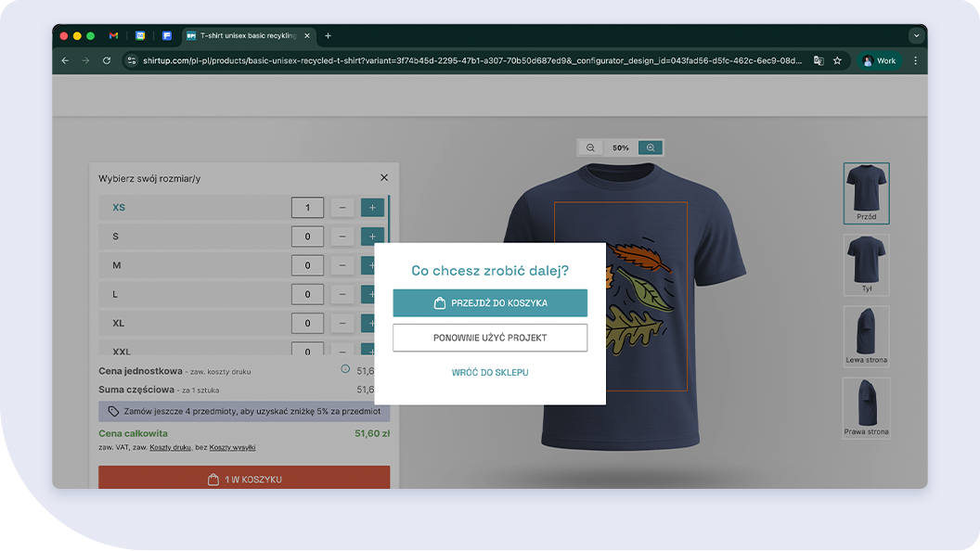Screen dimensions: 980x551
Task: Open a new browser tab
Action: click(x=329, y=35)
